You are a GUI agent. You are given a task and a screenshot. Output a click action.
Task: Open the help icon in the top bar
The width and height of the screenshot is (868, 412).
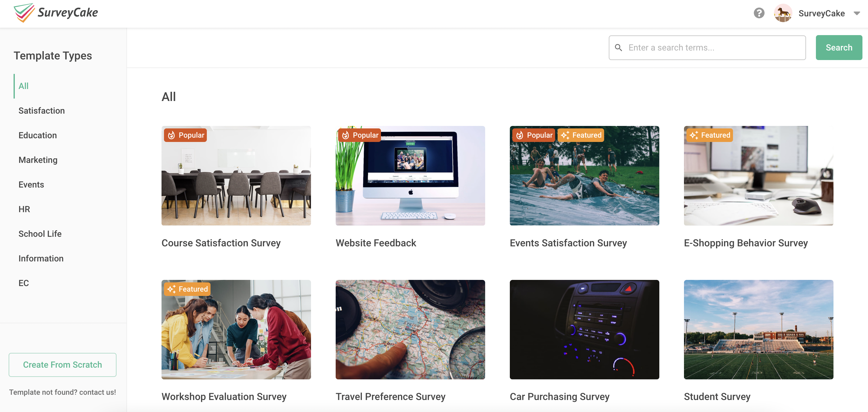pyautogui.click(x=759, y=13)
